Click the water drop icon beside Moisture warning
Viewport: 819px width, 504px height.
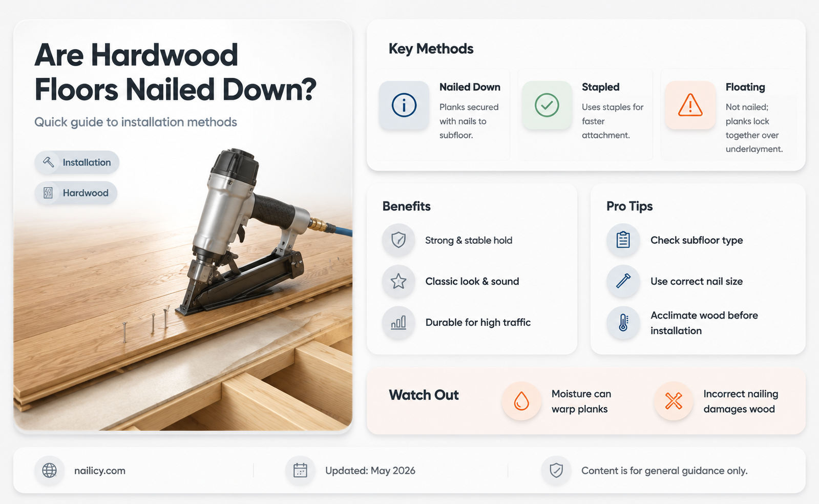pos(521,401)
